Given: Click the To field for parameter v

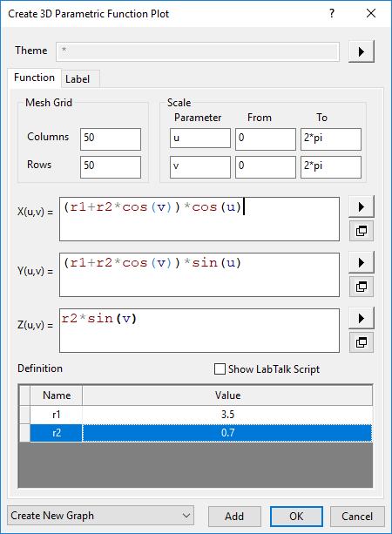Looking at the screenshot, I should 331,167.
